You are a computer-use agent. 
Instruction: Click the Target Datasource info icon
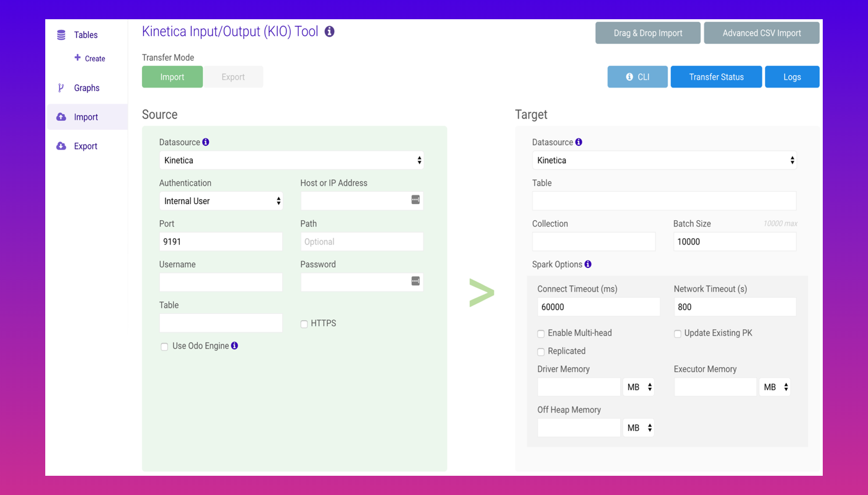578,142
